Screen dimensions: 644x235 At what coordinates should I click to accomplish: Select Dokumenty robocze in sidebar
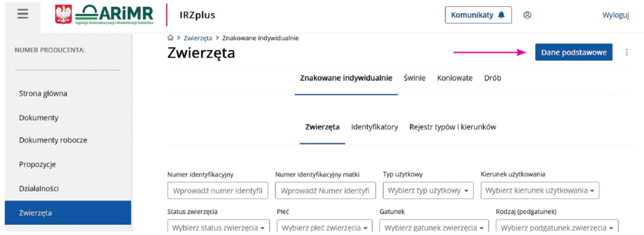click(53, 140)
